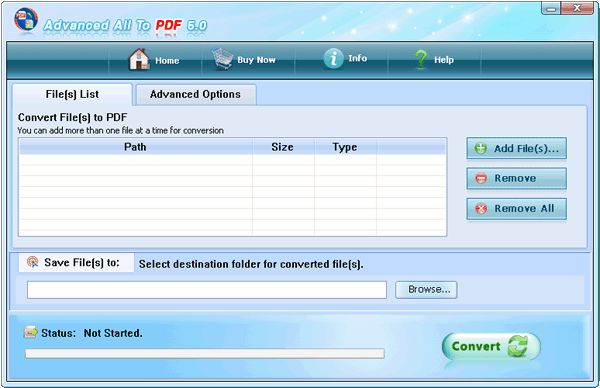Click the conversion progress bar
This screenshot has width=600, height=388.
click(205, 354)
